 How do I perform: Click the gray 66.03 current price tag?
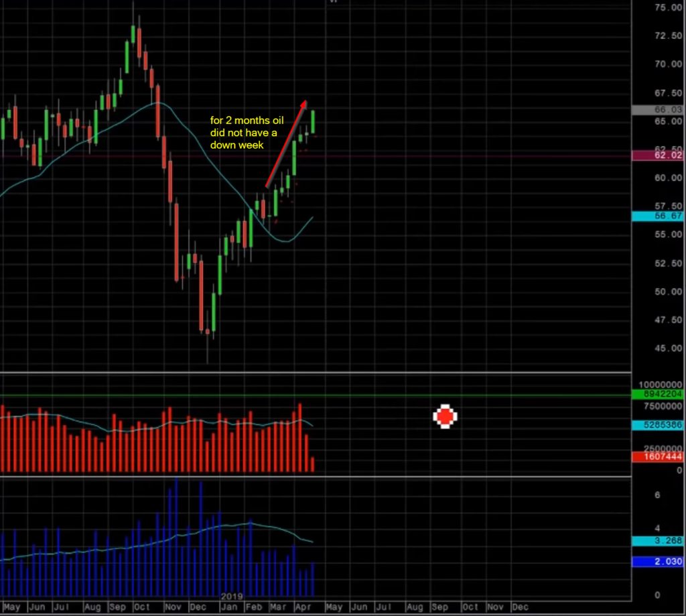[659, 110]
